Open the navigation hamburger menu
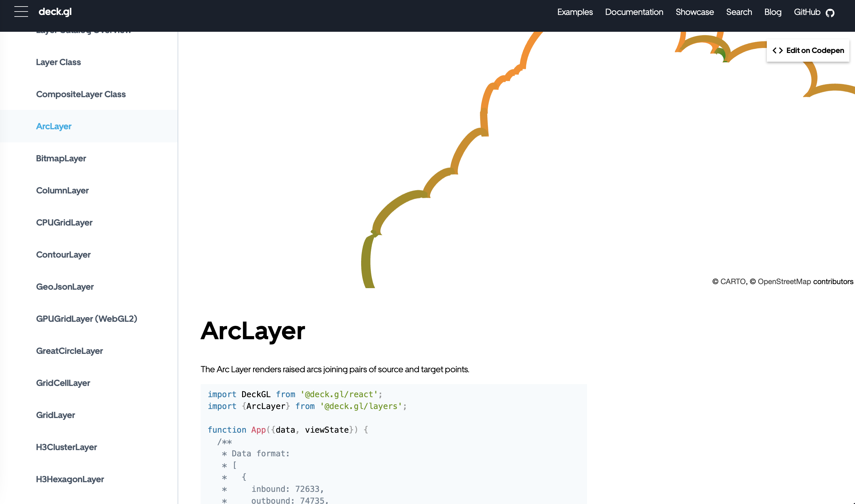 (21, 11)
